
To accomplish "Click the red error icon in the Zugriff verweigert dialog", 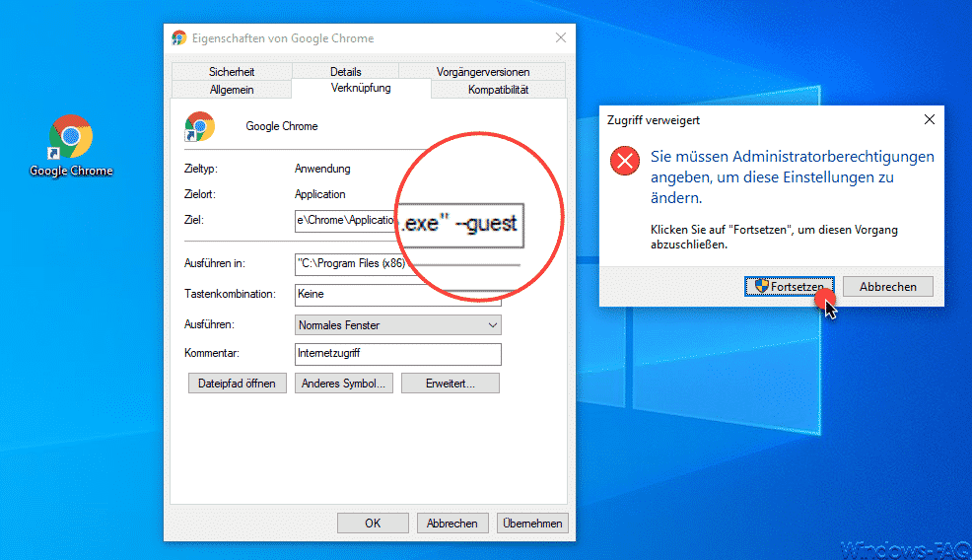I will (625, 162).
